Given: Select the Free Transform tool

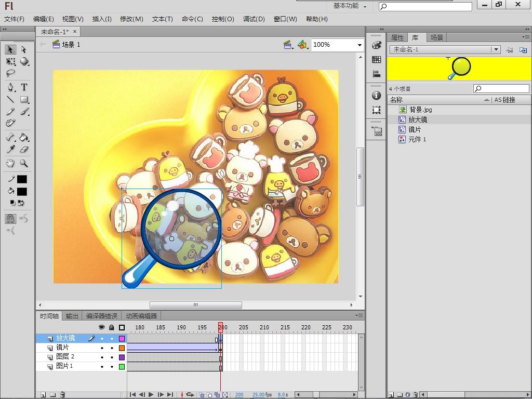Looking at the screenshot, I should (x=10, y=61).
